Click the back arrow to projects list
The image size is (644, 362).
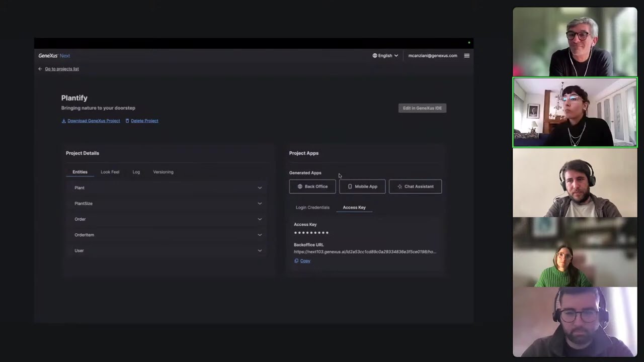point(40,69)
